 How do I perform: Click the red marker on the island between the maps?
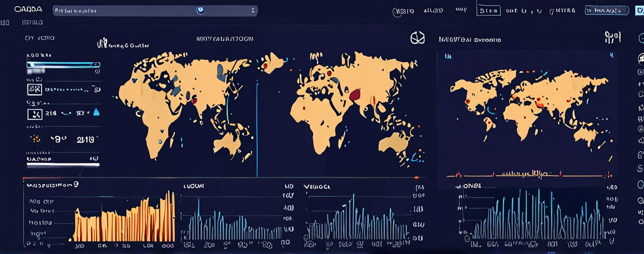[x=265, y=66]
